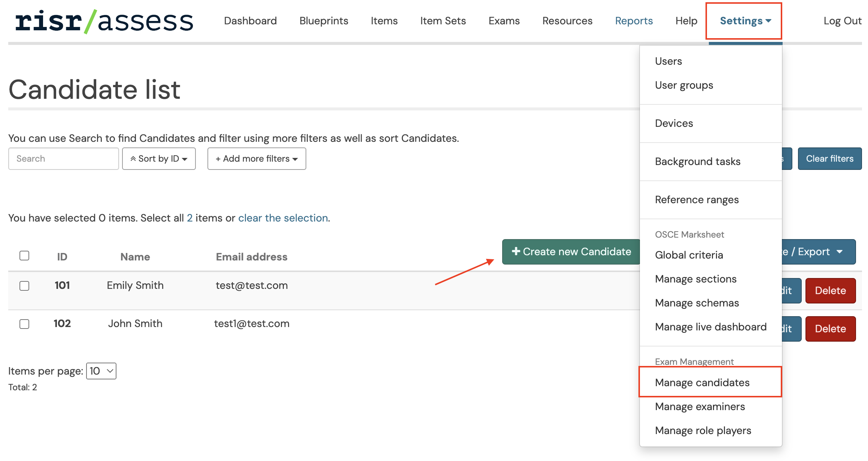This screenshot has width=868, height=461.
Task: Select the checkbox for John Smith
Action: click(x=24, y=324)
